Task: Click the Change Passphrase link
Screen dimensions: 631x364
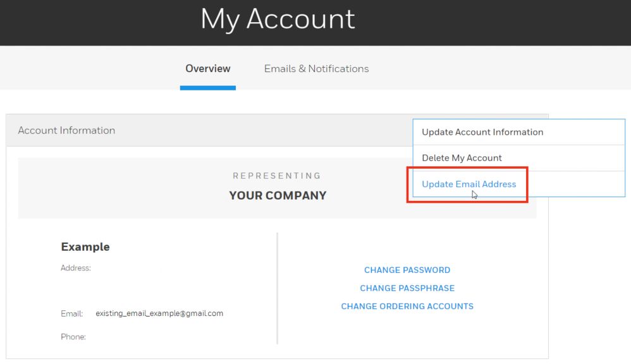Action: [407, 288]
